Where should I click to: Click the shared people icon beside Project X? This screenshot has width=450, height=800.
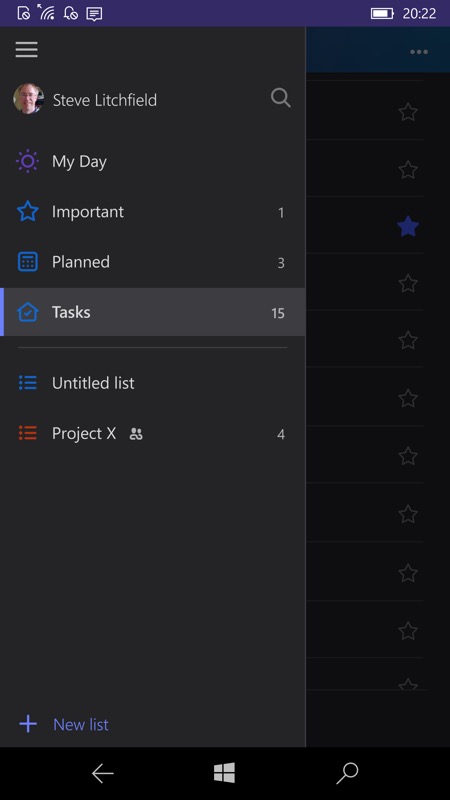click(x=136, y=434)
